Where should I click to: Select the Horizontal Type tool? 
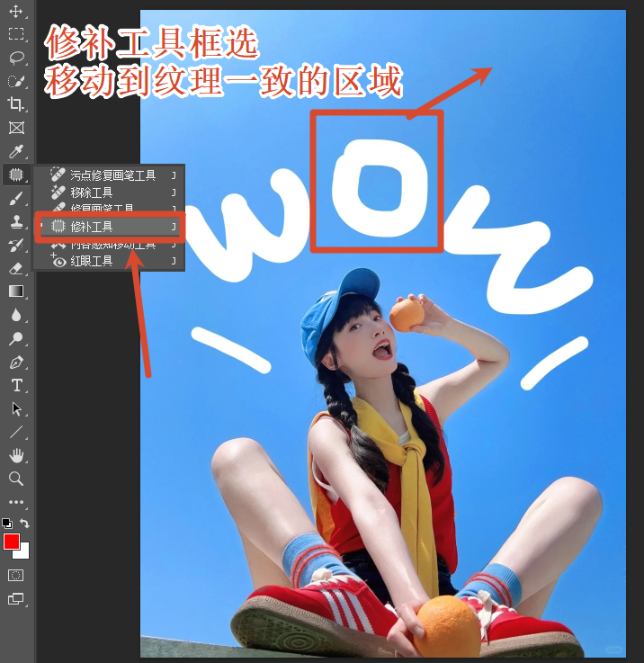click(x=16, y=386)
